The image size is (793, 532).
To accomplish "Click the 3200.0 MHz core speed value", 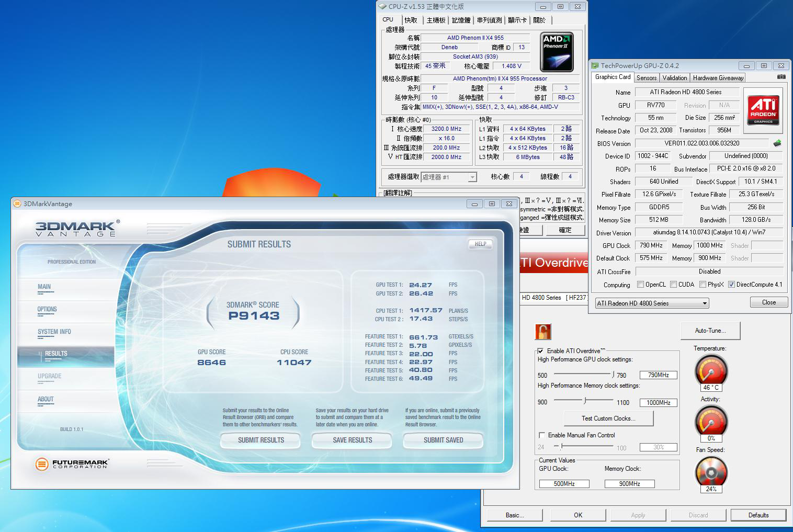I will coord(446,129).
